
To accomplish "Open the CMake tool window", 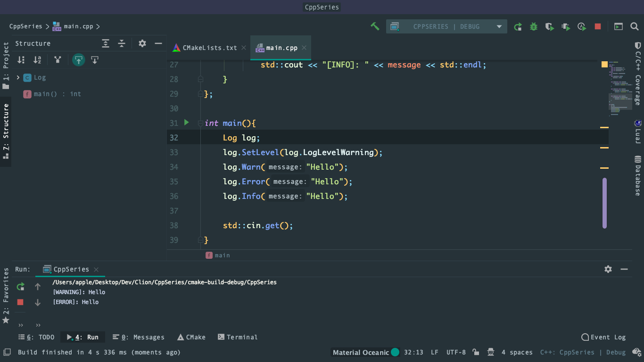I will [x=191, y=337].
